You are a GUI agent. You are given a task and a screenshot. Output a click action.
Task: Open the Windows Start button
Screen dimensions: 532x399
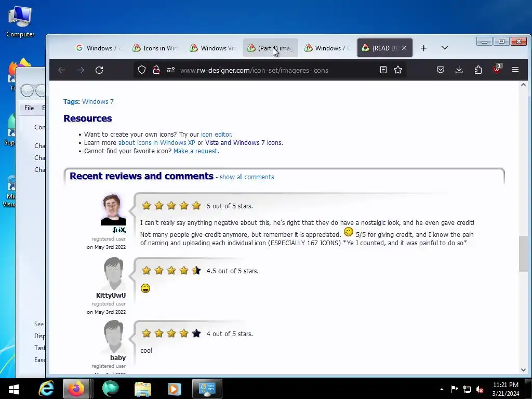coord(14,389)
